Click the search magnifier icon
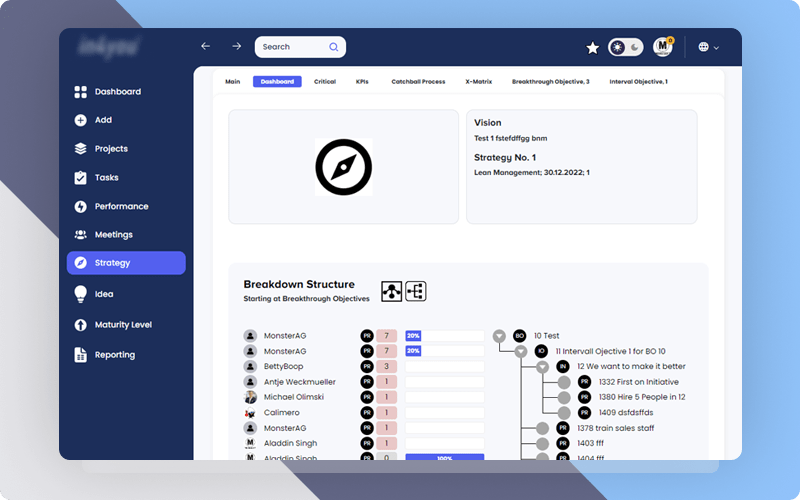The height and width of the screenshot is (500, 800). point(334,47)
